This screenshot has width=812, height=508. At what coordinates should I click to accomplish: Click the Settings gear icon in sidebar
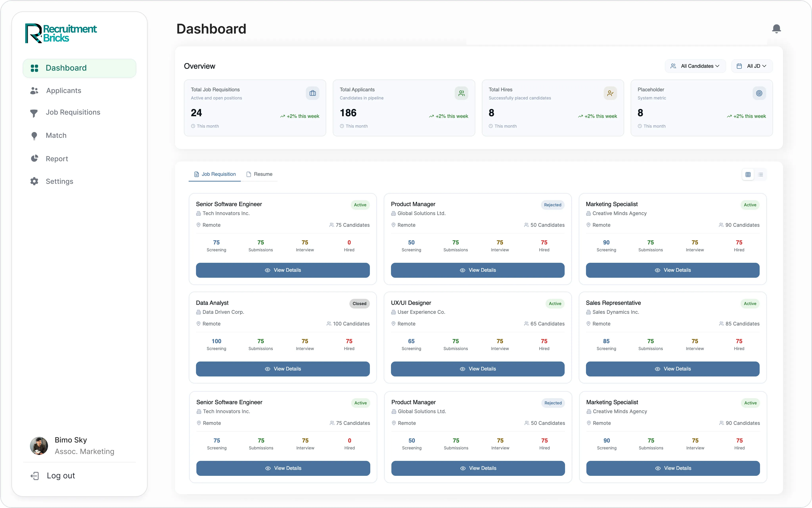point(34,181)
